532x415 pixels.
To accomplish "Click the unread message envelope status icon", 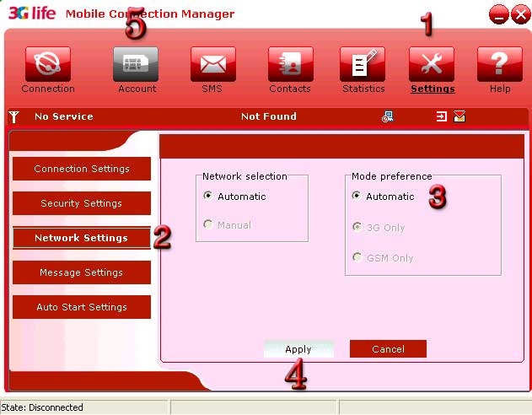I will pyautogui.click(x=459, y=116).
